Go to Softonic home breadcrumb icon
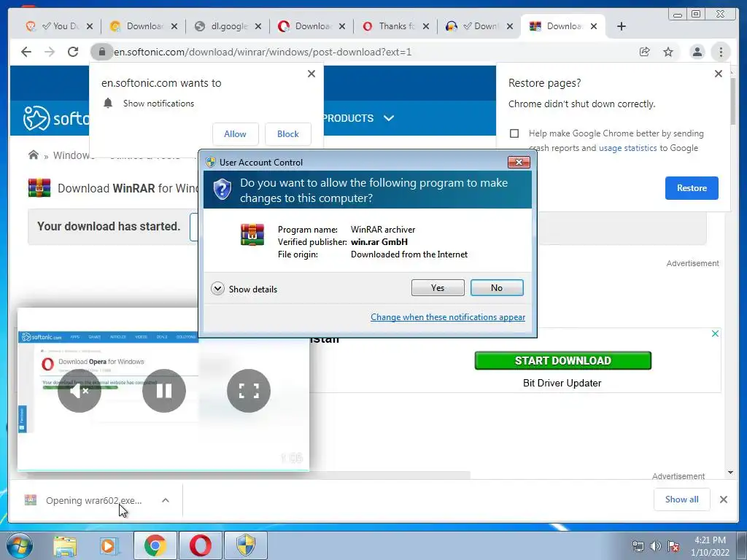Viewport: 747px width, 560px height. (34, 155)
